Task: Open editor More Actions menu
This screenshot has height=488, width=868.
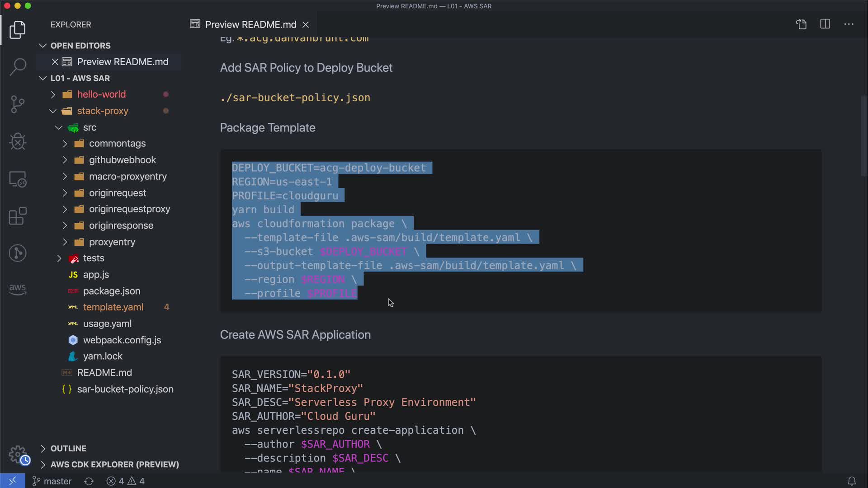Action: click(x=849, y=24)
